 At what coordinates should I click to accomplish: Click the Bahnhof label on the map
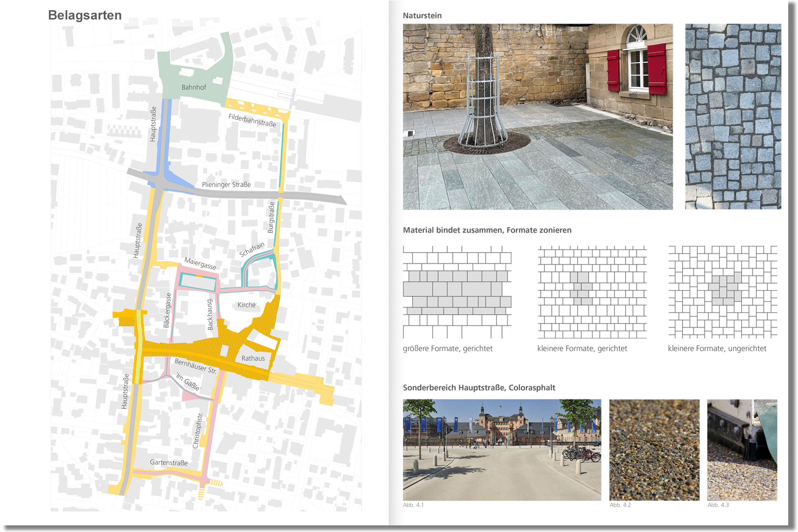pos(194,87)
